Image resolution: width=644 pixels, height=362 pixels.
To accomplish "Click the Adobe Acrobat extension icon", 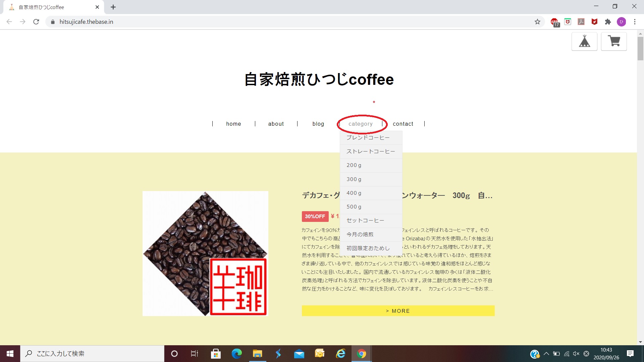I will pyautogui.click(x=581, y=22).
